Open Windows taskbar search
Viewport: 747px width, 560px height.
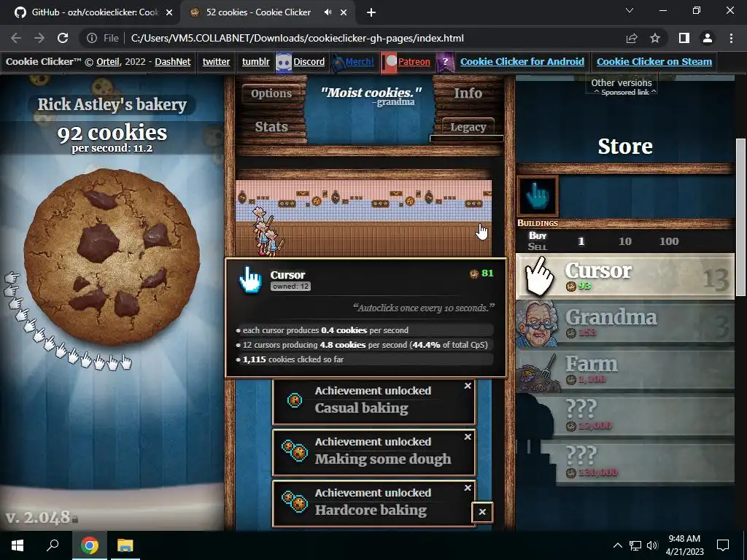pyautogui.click(x=53, y=545)
